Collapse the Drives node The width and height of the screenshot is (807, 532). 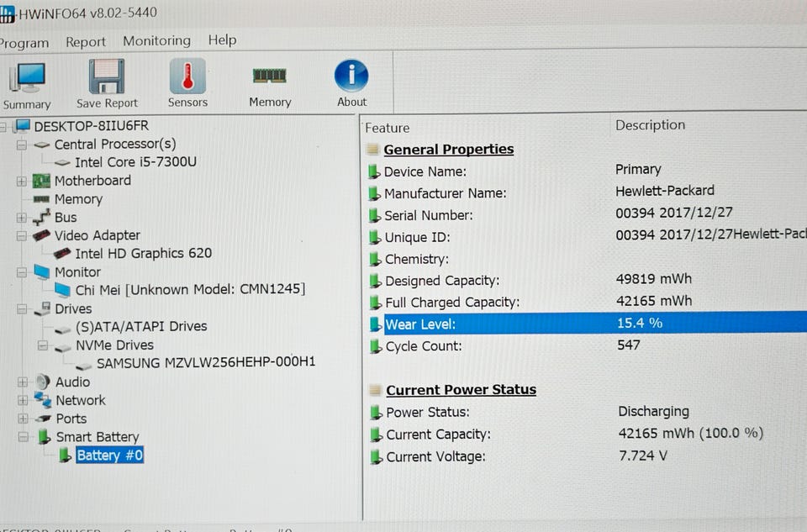click(22, 308)
